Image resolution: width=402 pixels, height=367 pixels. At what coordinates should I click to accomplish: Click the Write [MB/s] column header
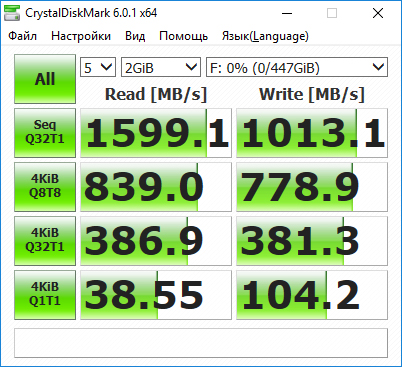(312, 94)
